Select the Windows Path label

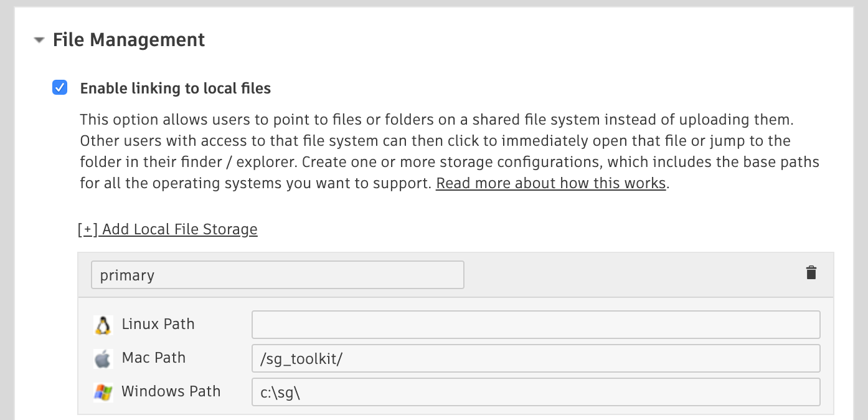pyautogui.click(x=171, y=391)
